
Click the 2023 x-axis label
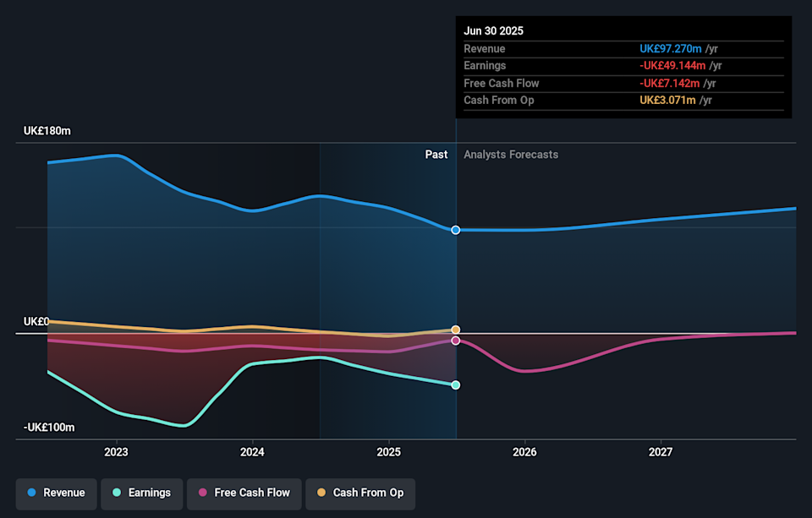click(x=116, y=452)
